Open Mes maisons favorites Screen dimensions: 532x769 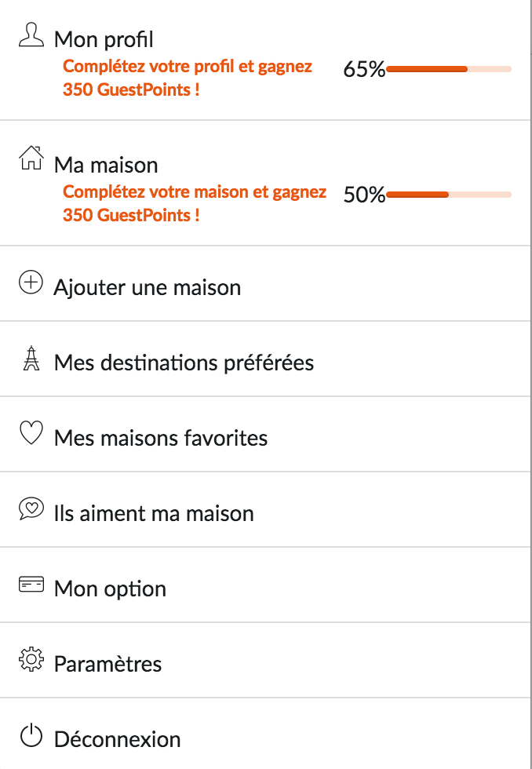pyautogui.click(x=161, y=437)
